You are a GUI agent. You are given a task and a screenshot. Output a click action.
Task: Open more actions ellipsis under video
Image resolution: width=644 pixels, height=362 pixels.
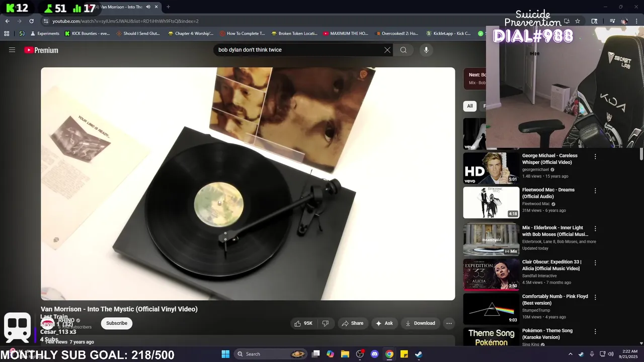449,323
